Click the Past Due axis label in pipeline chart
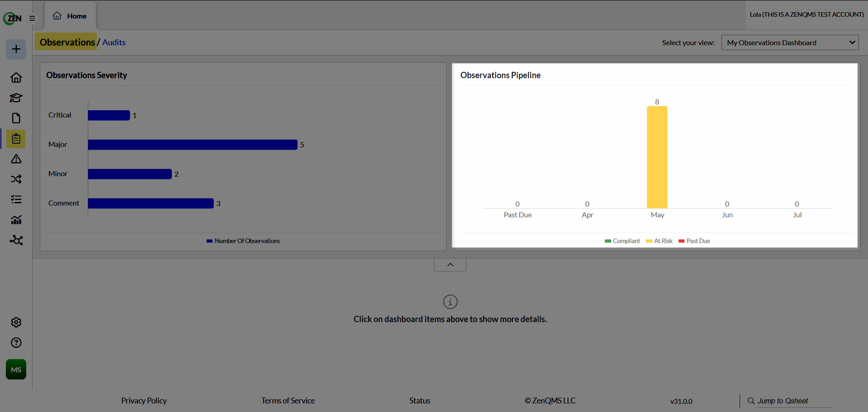The width and height of the screenshot is (868, 412). tap(518, 215)
